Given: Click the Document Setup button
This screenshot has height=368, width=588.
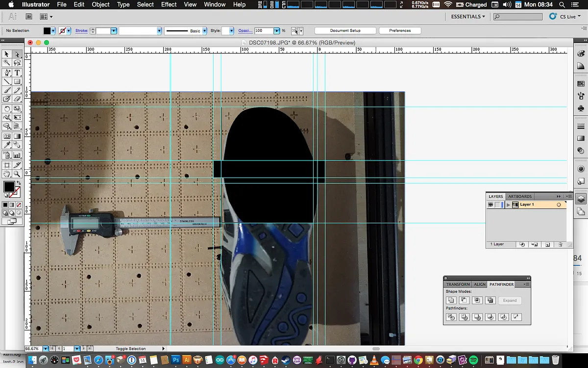Looking at the screenshot, I should pos(345,30).
